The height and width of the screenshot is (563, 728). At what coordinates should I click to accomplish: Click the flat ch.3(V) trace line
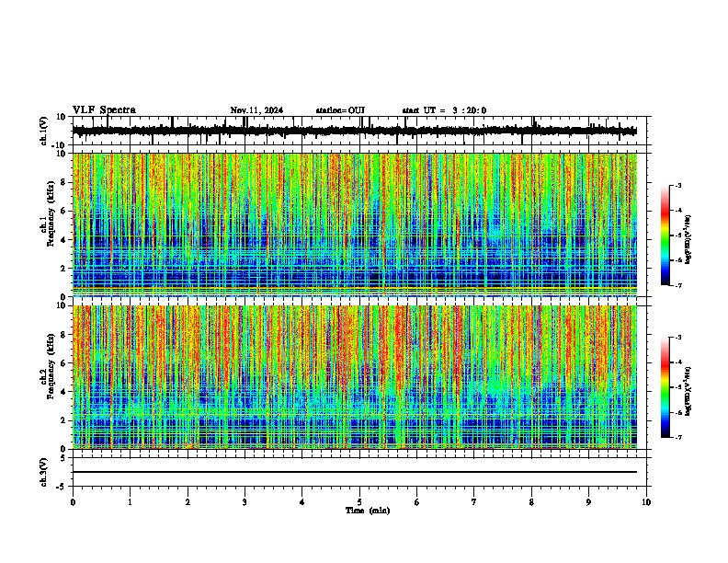click(355, 472)
